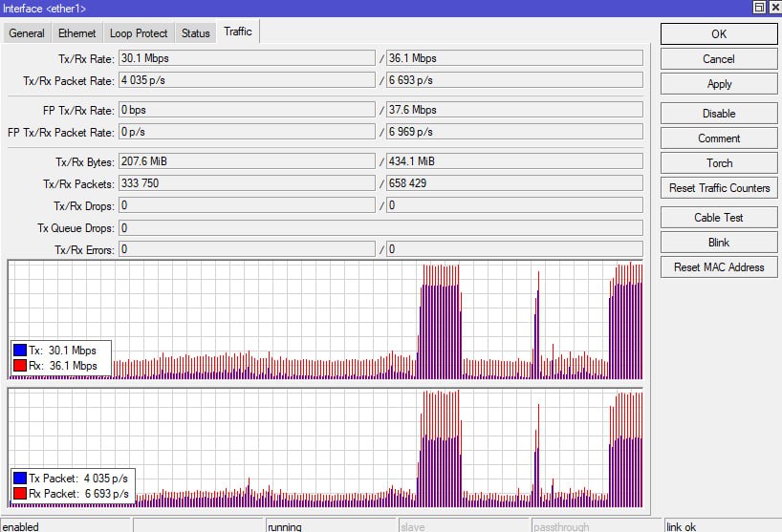Reset MAC Address of the interface
The width and height of the screenshot is (782, 532).
[719, 267]
